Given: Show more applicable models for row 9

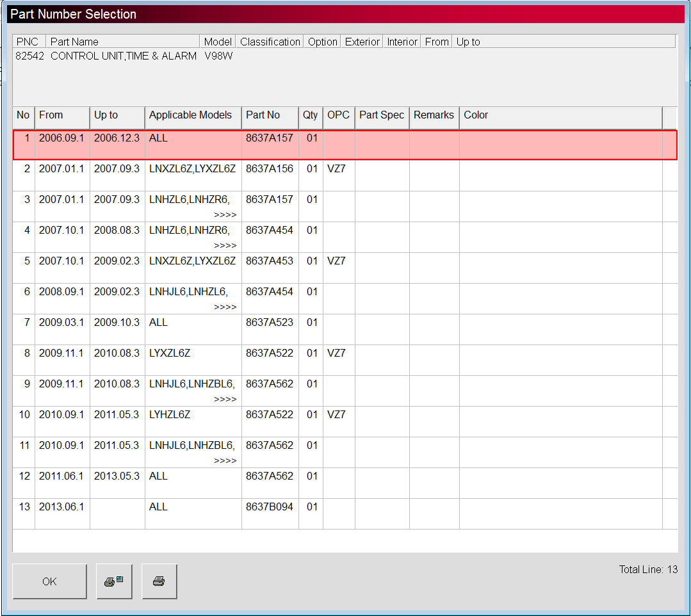Looking at the screenshot, I should point(225,400).
